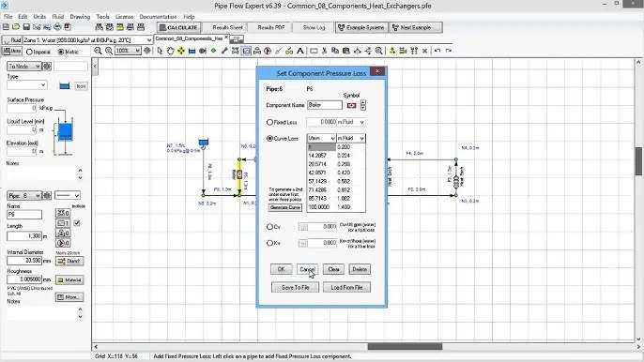Screen dimensions: 644x362
Task: Select the Cv radio button
Action: click(269, 227)
